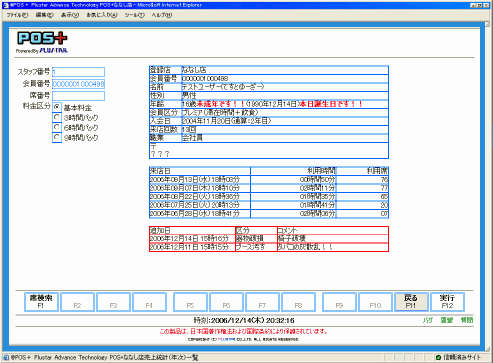
Task: Click the 2006年12月14日 15時16分 comment row
Action: (269, 238)
